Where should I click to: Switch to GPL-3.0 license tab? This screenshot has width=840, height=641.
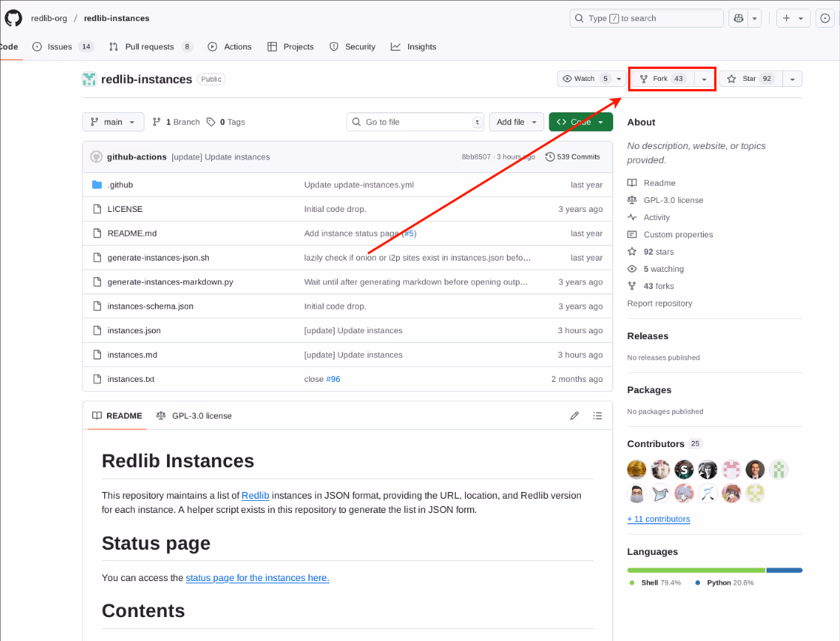[x=194, y=416]
